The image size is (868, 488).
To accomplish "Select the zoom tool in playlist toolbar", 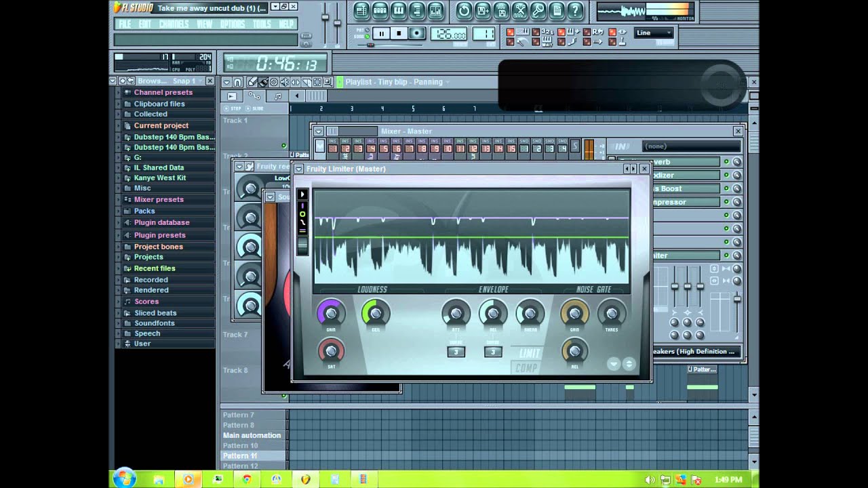I will 328,82.
